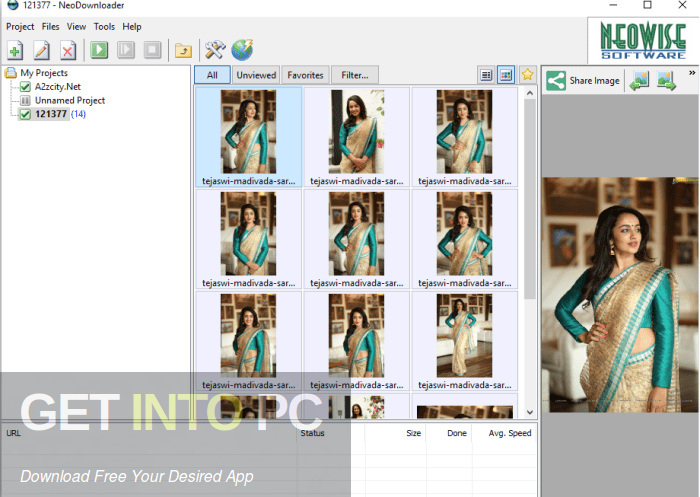
Task: Click the Done column header
Action: (x=449, y=433)
